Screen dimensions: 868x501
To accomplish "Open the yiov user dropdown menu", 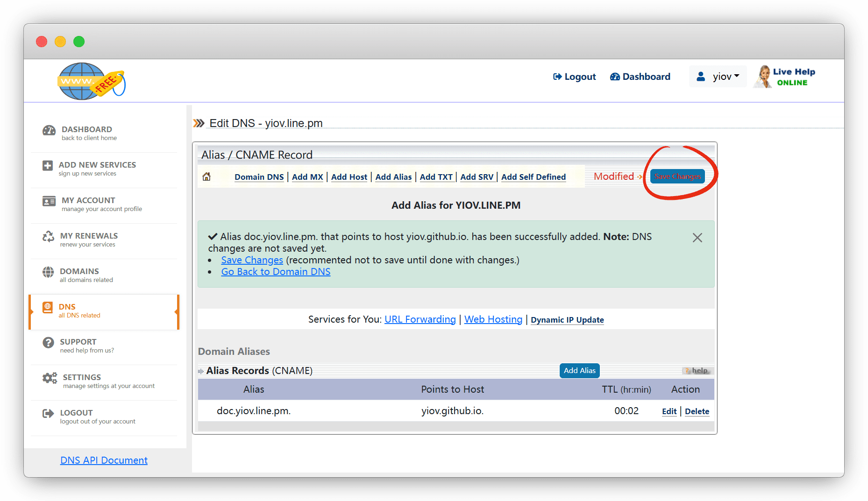I will (x=718, y=77).
